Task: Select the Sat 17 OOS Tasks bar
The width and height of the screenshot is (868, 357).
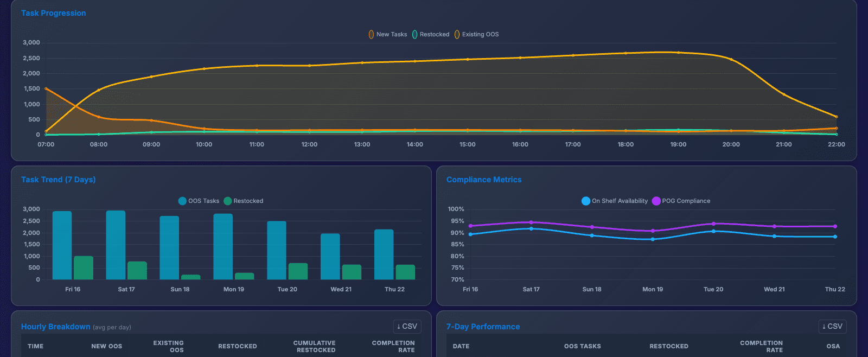Action: point(116,245)
